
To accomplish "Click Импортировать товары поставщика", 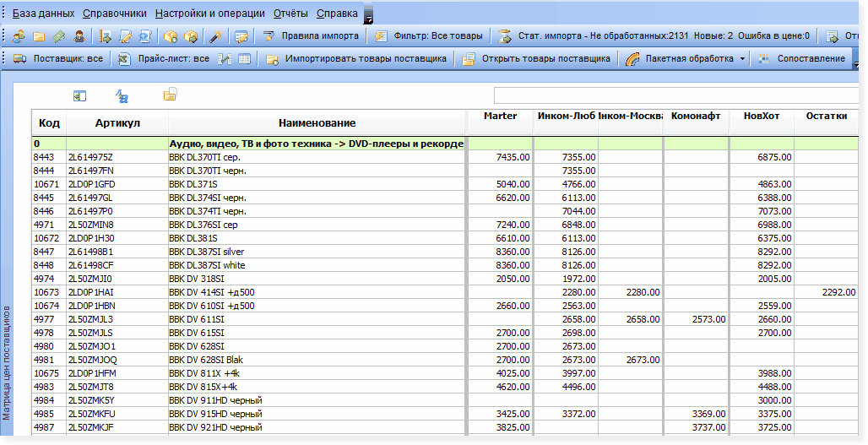I will pyautogui.click(x=356, y=58).
